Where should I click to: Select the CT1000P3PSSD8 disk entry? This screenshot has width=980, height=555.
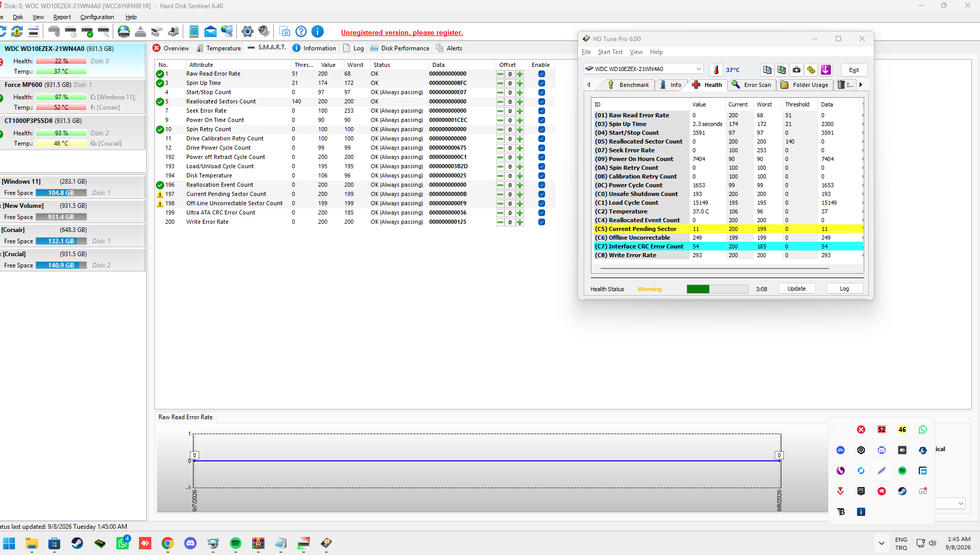point(73,132)
